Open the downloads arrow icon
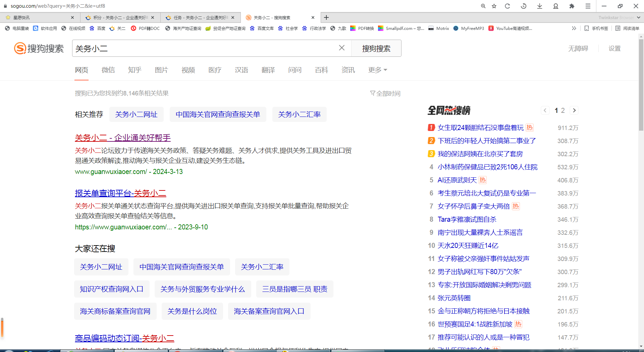Screen dimensions: 644x352 click(x=540, y=6)
